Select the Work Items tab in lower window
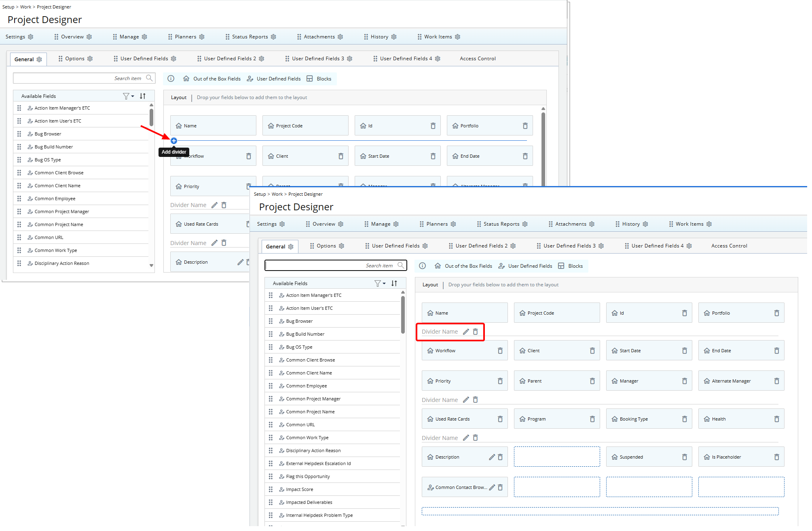Screen dimensions: 812x531 point(689,224)
